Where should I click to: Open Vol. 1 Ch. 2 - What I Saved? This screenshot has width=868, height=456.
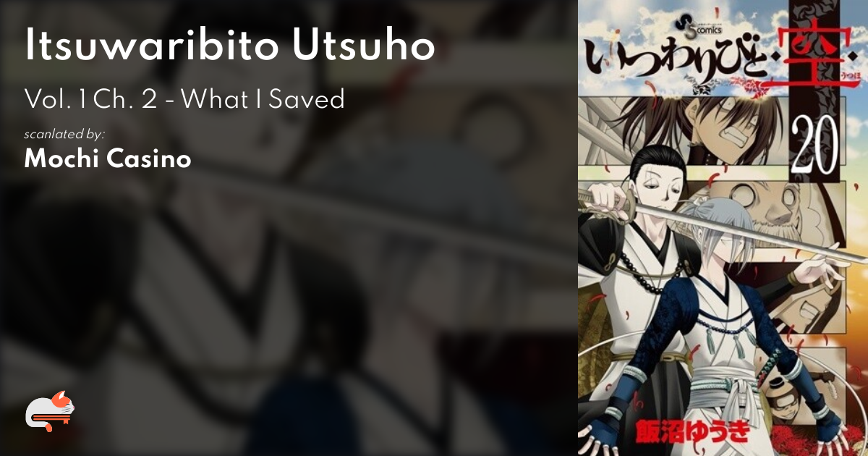184,99
